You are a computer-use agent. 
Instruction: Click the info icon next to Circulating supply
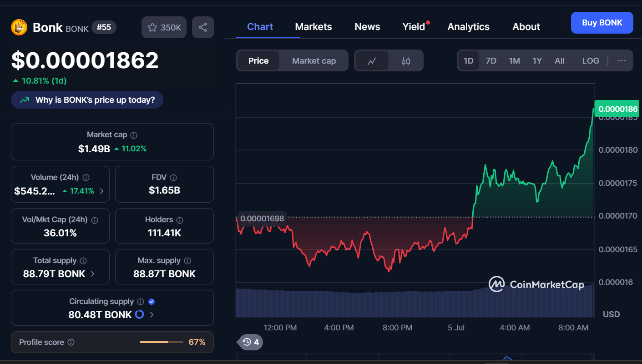coord(141,302)
